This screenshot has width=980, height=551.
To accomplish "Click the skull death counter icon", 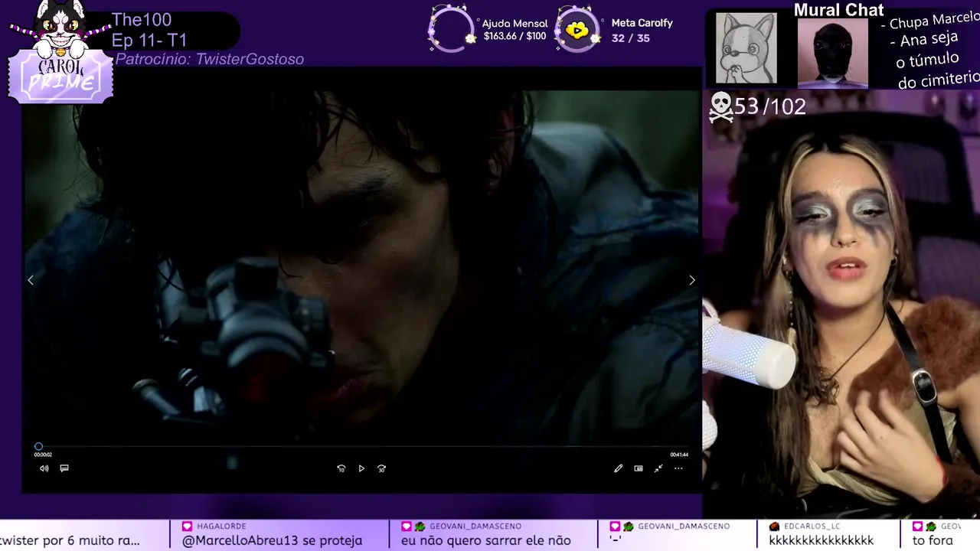I will (x=720, y=106).
